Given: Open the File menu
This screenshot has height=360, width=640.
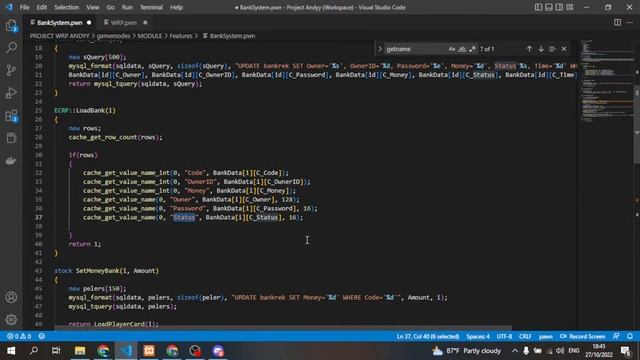Looking at the screenshot, I should tap(24, 7).
